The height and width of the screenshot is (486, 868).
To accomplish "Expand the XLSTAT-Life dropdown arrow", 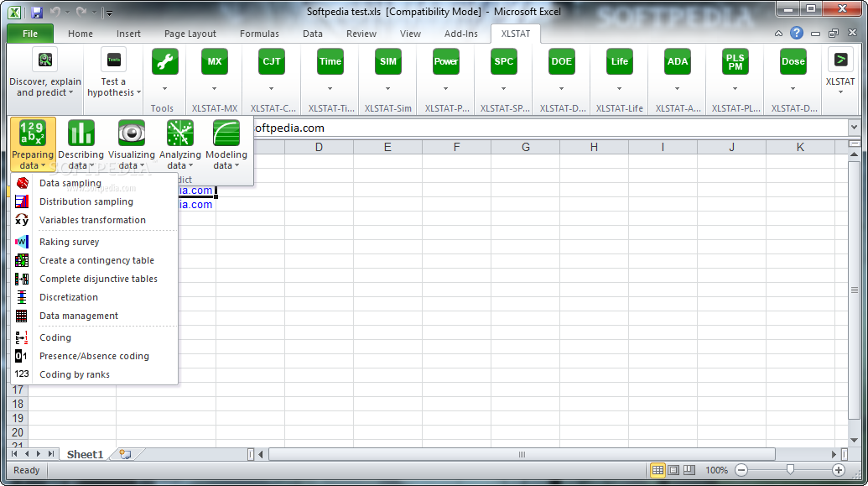I will click(x=620, y=89).
